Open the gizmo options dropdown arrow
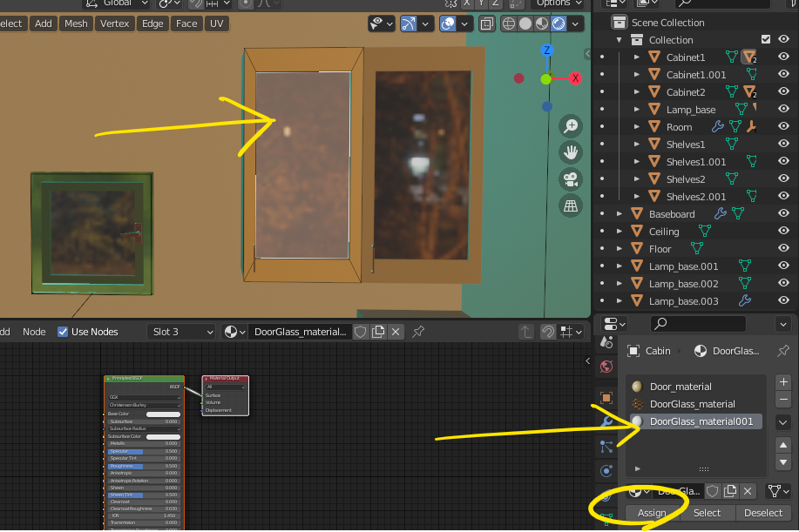 tap(424, 24)
